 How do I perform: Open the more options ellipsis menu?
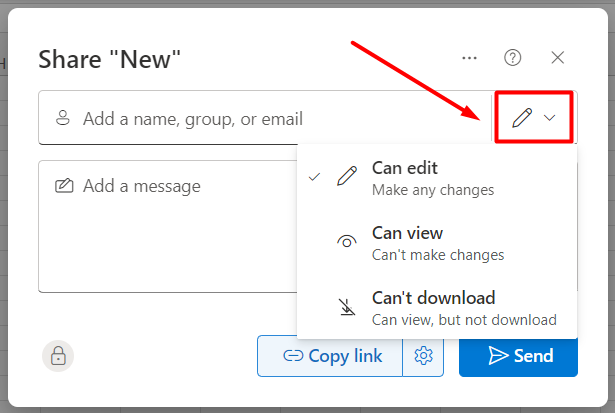coord(469,58)
